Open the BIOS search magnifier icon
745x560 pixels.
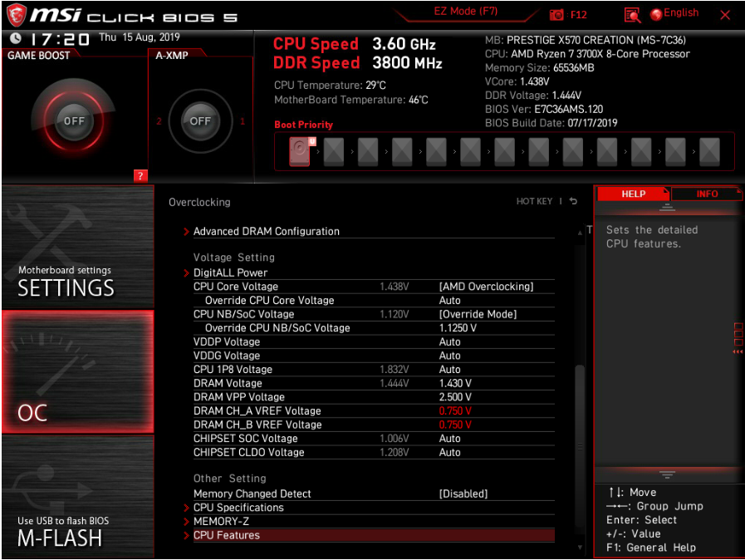[632, 15]
